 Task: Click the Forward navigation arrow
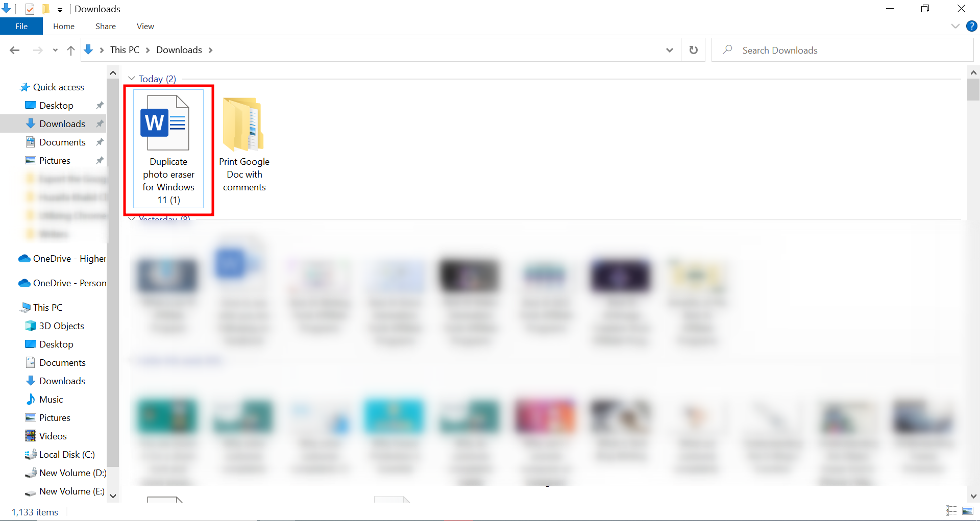coord(38,50)
